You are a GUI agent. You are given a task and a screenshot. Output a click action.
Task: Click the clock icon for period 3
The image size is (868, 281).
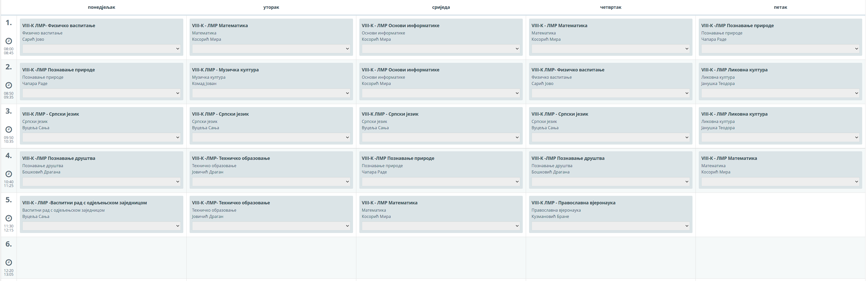9,129
